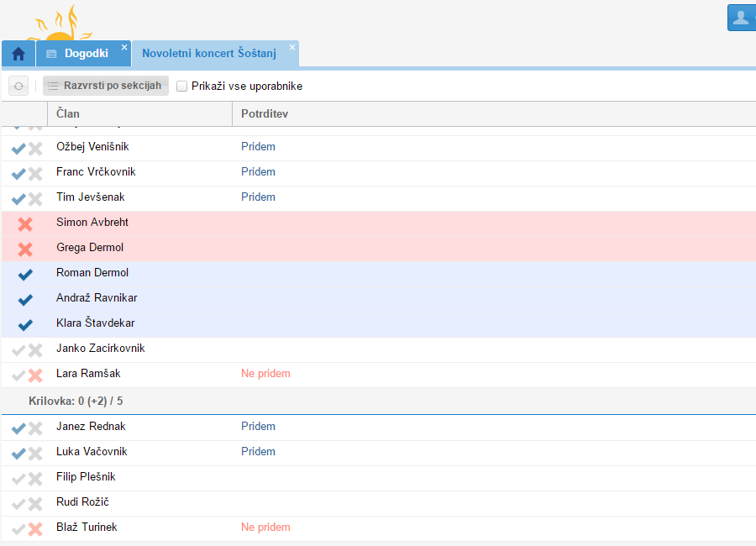Click grey X icon for Filip Plešnik
Screen dimensions: 756x546
click(x=35, y=479)
